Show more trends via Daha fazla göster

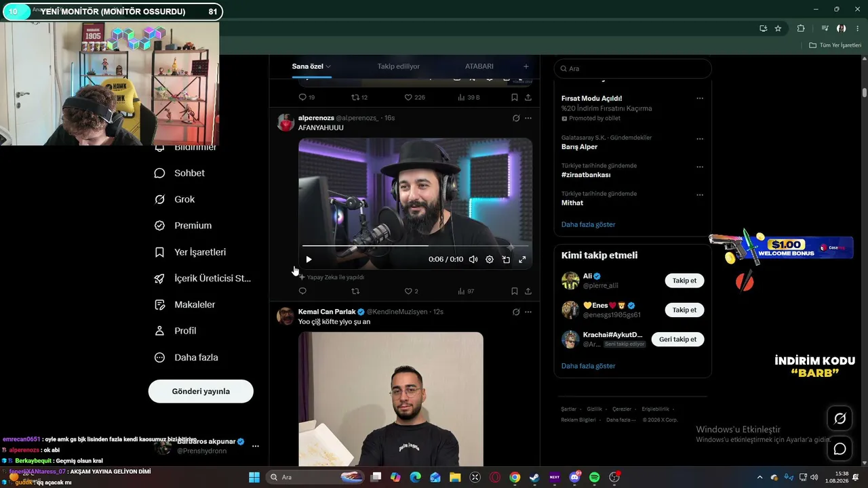point(589,224)
